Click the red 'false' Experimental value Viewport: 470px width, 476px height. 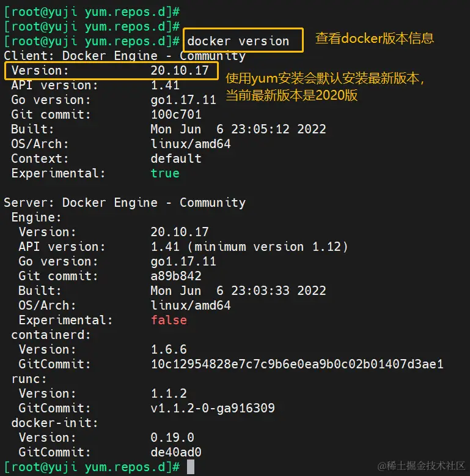point(169,320)
